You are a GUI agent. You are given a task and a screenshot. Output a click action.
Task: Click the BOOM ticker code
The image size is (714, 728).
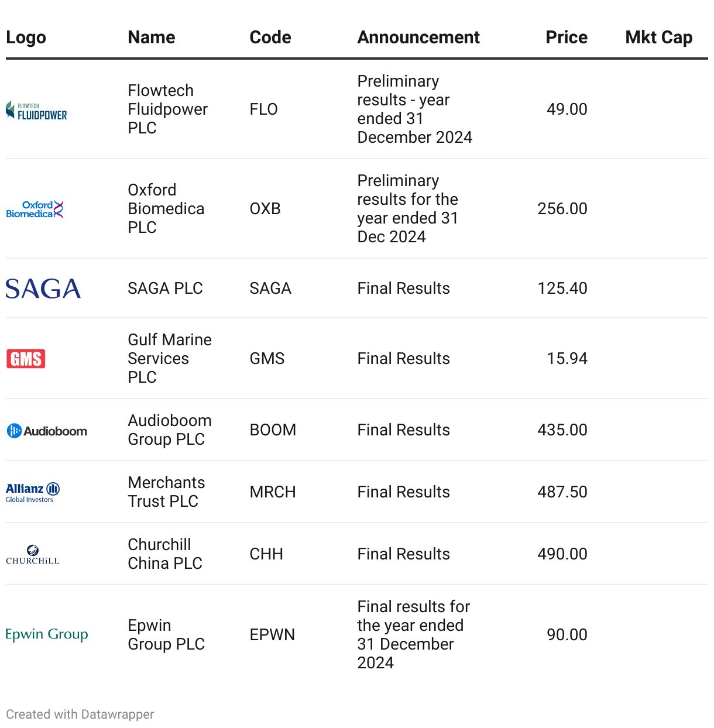pos(273,430)
